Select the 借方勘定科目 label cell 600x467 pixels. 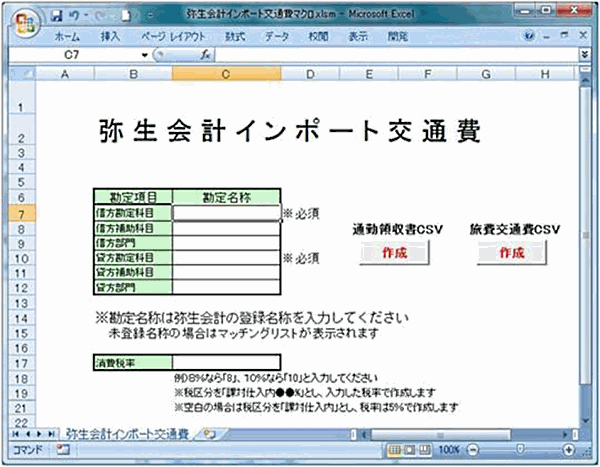point(133,213)
